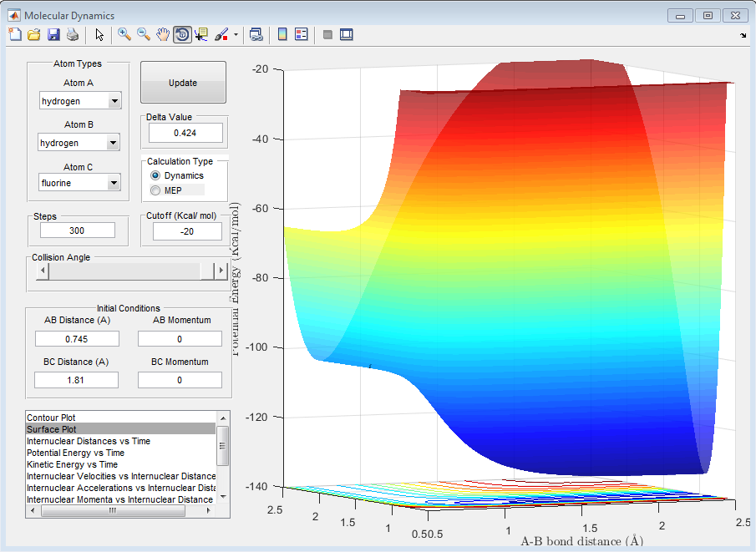The width and height of the screenshot is (756, 552).
Task: Open the Atom B dropdown
Action: pos(114,144)
